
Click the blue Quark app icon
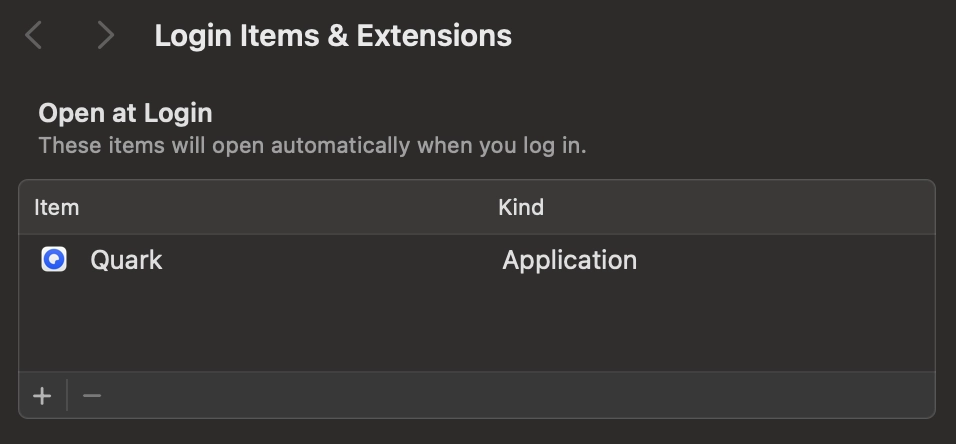[54, 259]
